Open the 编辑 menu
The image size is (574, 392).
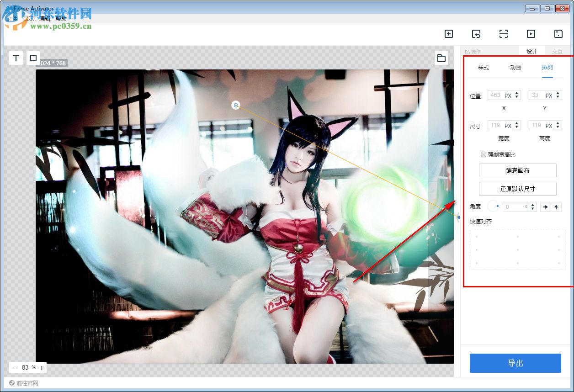click(x=45, y=19)
